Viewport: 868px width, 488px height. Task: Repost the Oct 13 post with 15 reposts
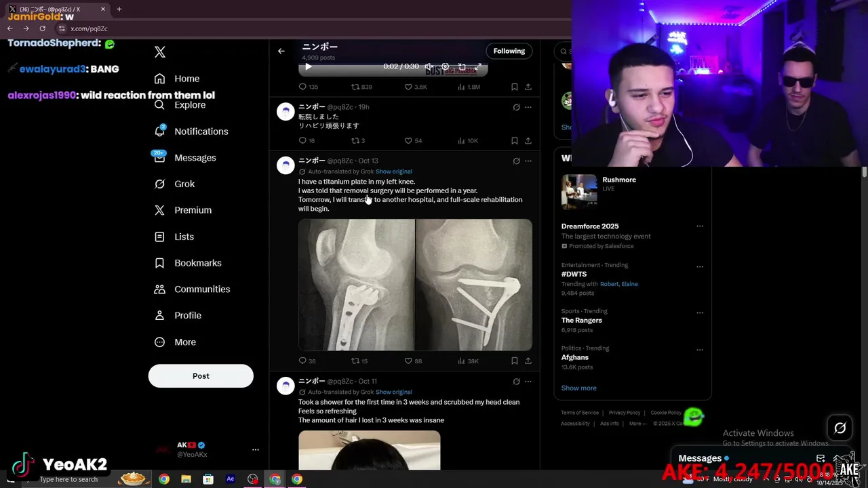point(359,361)
